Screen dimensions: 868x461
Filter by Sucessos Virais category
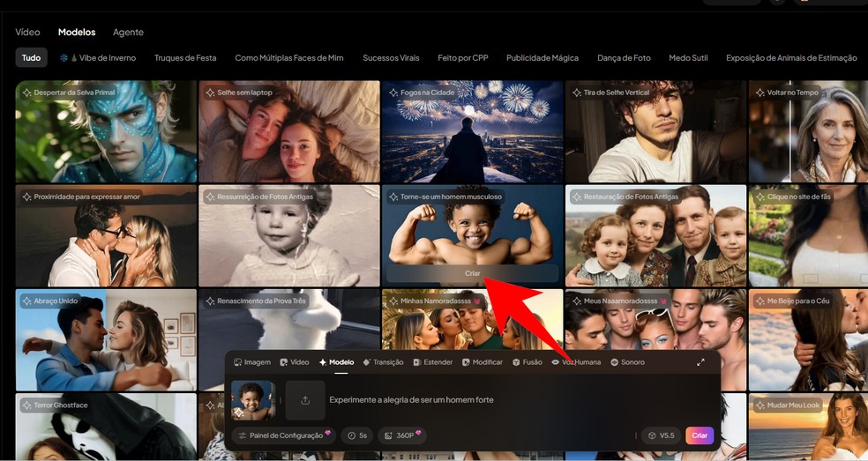point(391,57)
